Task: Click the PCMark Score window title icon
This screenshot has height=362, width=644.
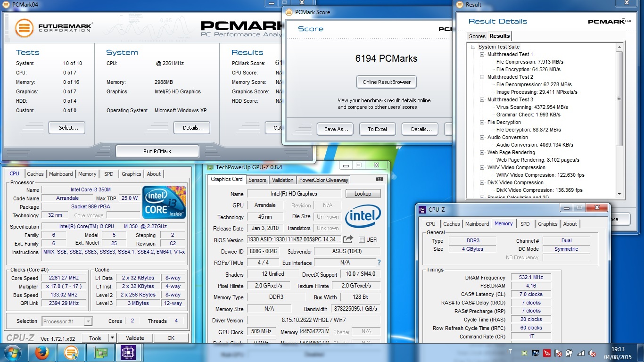Action: coord(289,12)
